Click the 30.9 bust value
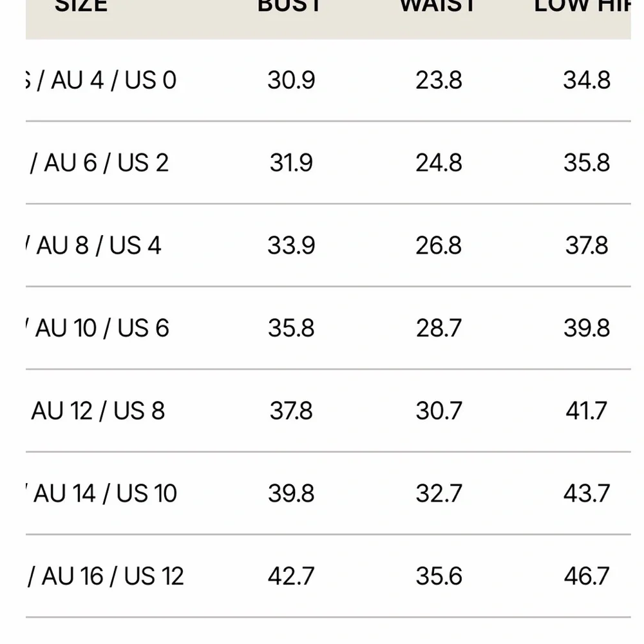Screen dimensions: 644x644 point(291,80)
